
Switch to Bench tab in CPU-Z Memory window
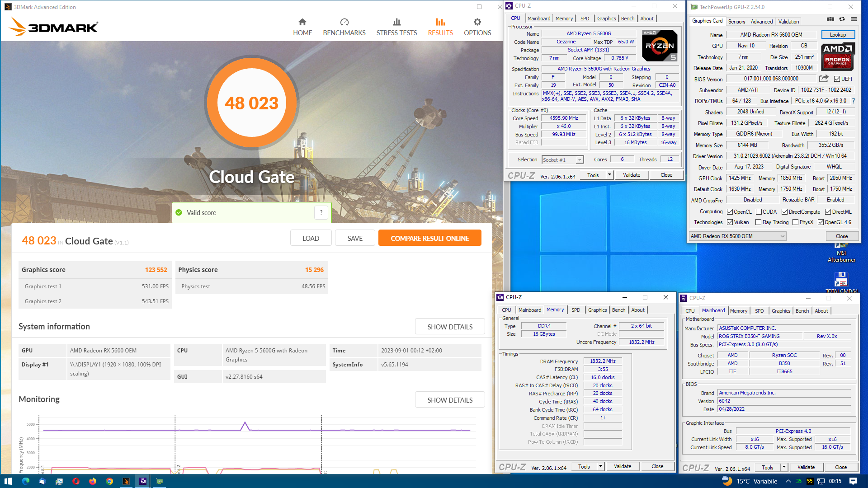618,310
